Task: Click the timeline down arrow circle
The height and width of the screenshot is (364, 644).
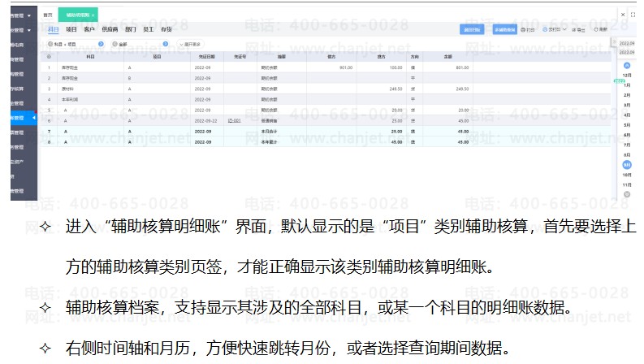Action: tap(627, 194)
